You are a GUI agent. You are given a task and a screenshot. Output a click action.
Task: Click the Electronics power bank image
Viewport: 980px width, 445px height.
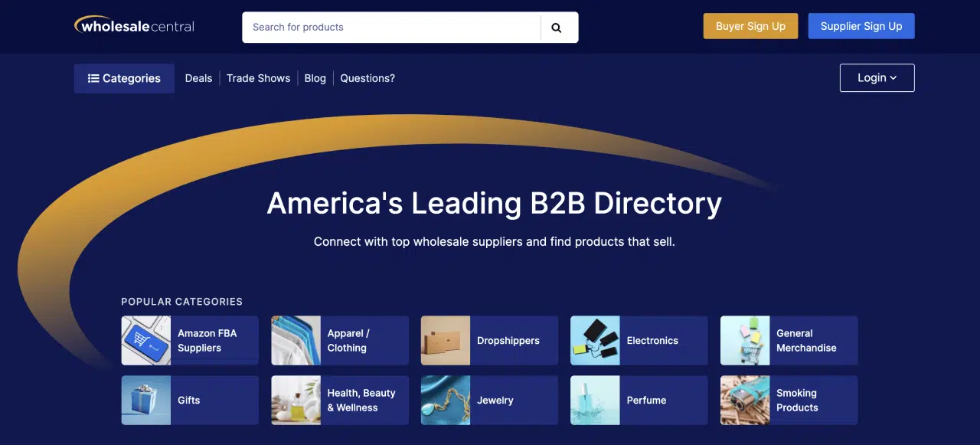click(595, 341)
